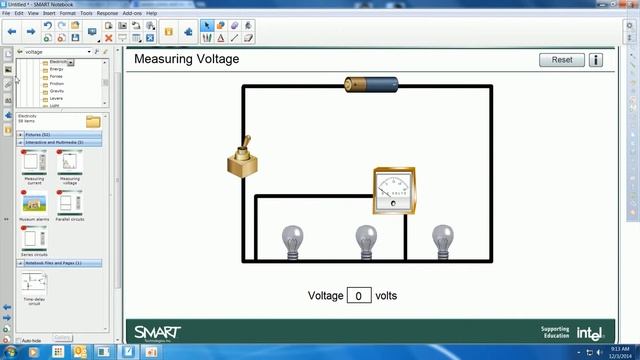Open the Response menu
The image size is (640, 360).
pos(107,13)
